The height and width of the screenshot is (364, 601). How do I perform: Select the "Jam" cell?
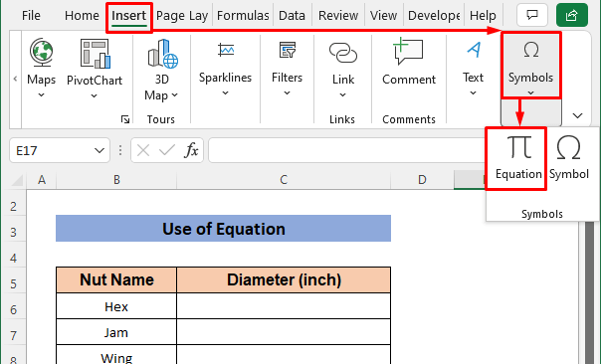[x=116, y=332]
